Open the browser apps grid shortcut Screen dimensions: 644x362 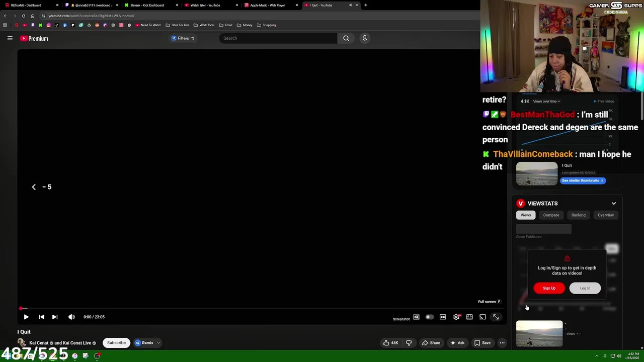tap(5, 25)
